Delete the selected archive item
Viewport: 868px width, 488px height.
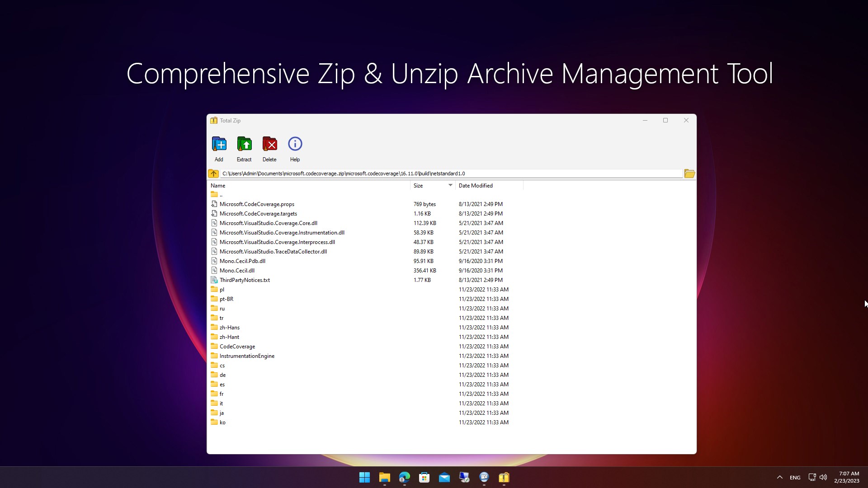pyautogui.click(x=269, y=148)
